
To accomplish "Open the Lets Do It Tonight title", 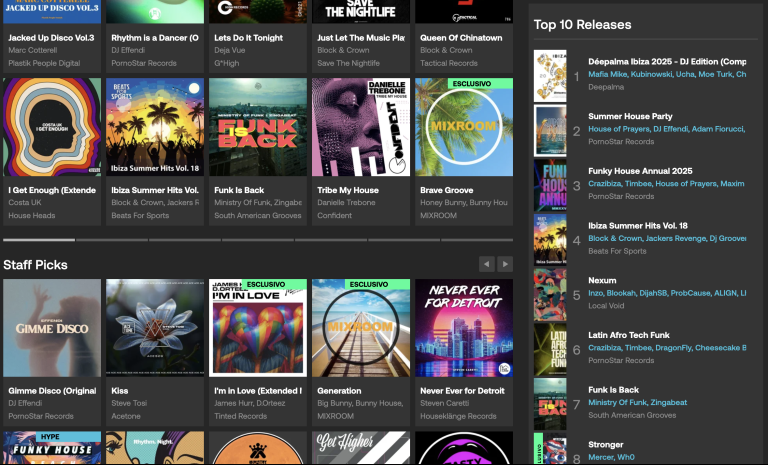I will click(248, 38).
